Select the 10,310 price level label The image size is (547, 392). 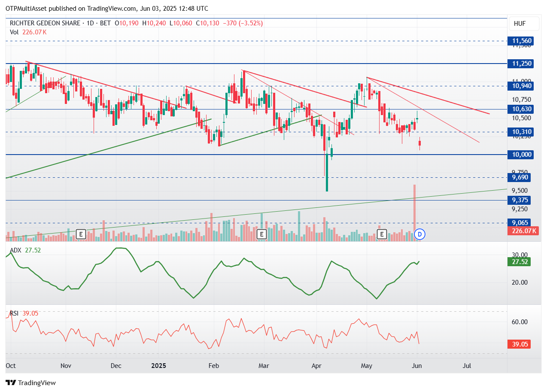(x=522, y=132)
